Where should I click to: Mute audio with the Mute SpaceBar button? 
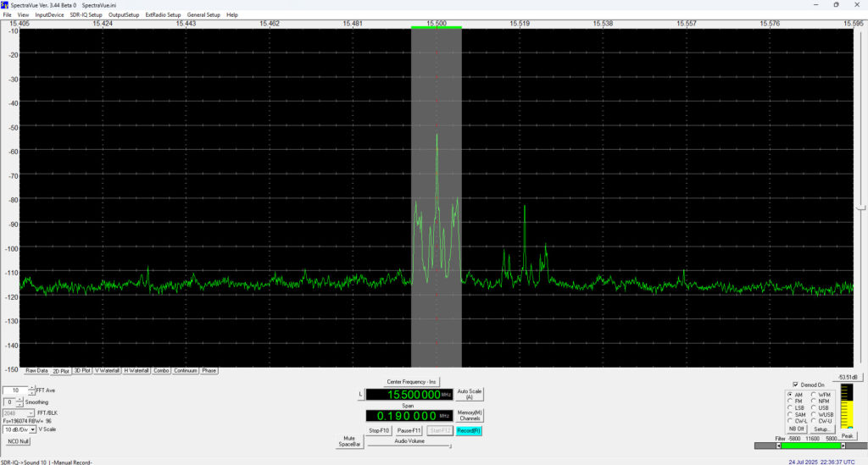point(349,441)
